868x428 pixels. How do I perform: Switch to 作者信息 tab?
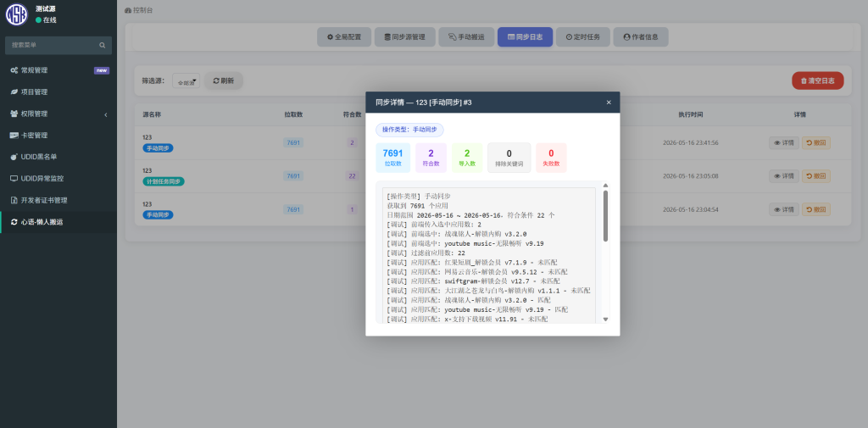pos(641,37)
